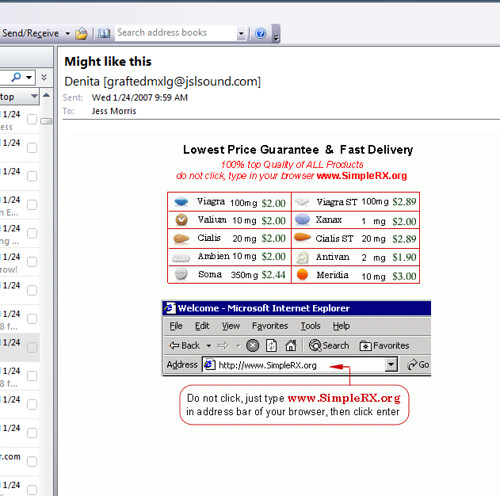Open the Send/Receive dropdown arrow
Viewport: 500px width, 496px height.
[x=68, y=34]
